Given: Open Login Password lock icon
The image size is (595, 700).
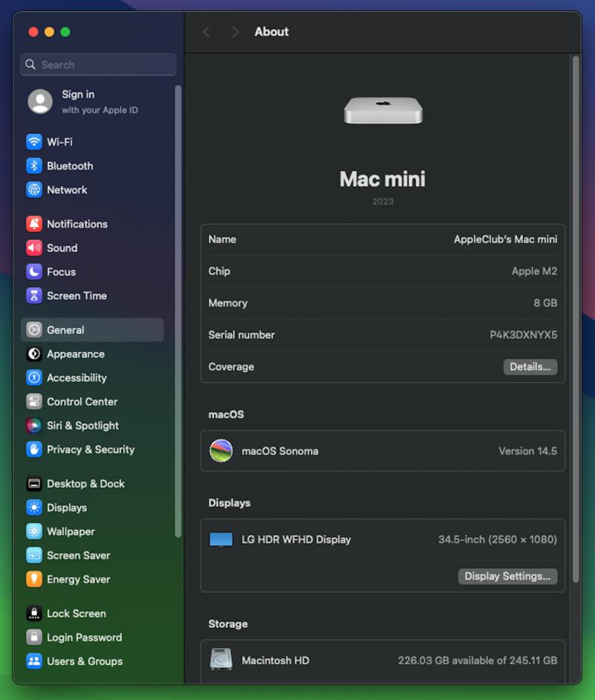Looking at the screenshot, I should (34, 638).
